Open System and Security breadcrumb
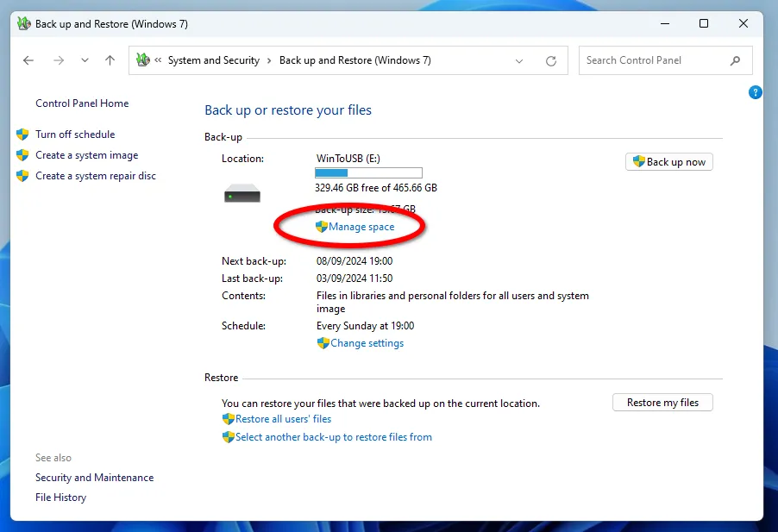 213,60
